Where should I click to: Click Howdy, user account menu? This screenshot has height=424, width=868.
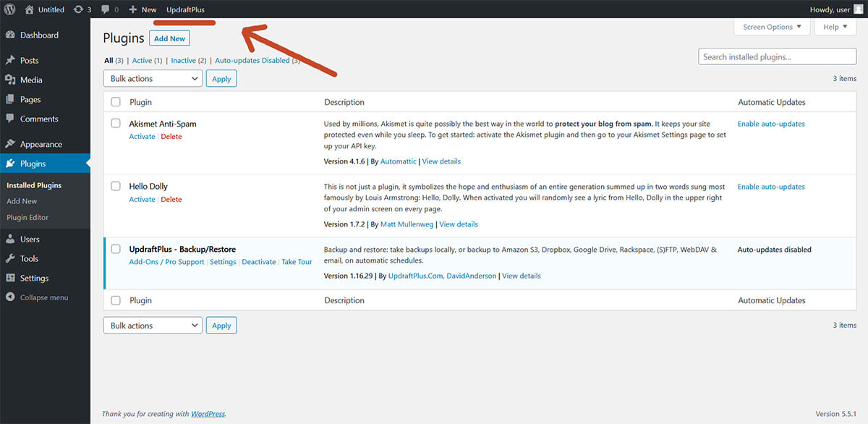(838, 9)
